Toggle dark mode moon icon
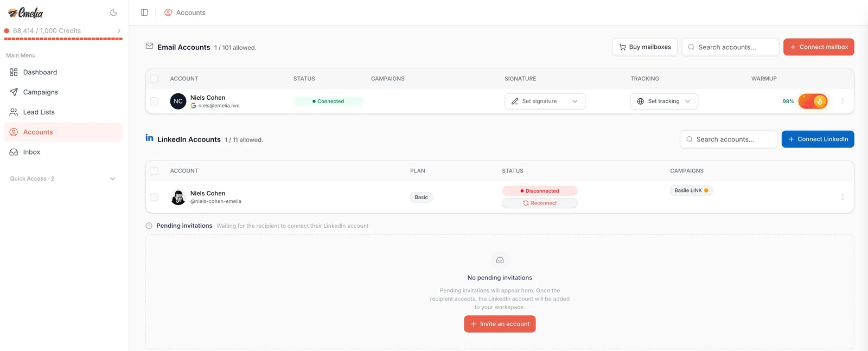The width and height of the screenshot is (868, 351). 113,12
